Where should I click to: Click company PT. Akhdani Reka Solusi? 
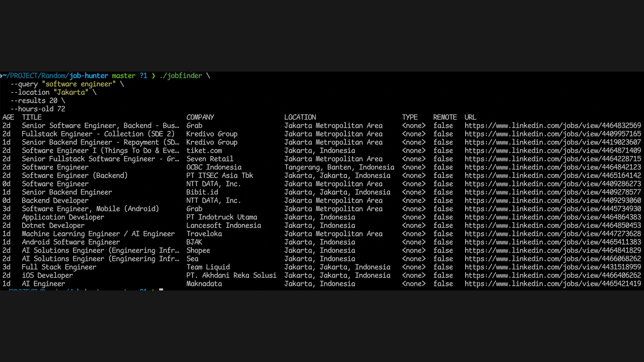pyautogui.click(x=231, y=275)
